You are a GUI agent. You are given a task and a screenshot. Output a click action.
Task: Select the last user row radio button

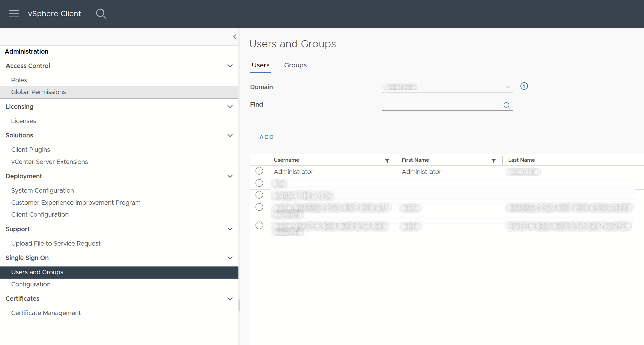pyautogui.click(x=259, y=225)
